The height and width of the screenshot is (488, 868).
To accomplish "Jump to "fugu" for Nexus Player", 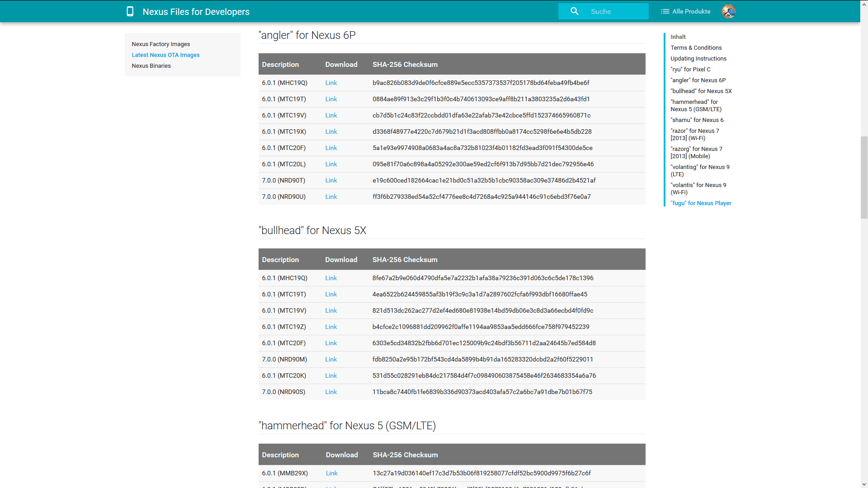I will 701,203.
